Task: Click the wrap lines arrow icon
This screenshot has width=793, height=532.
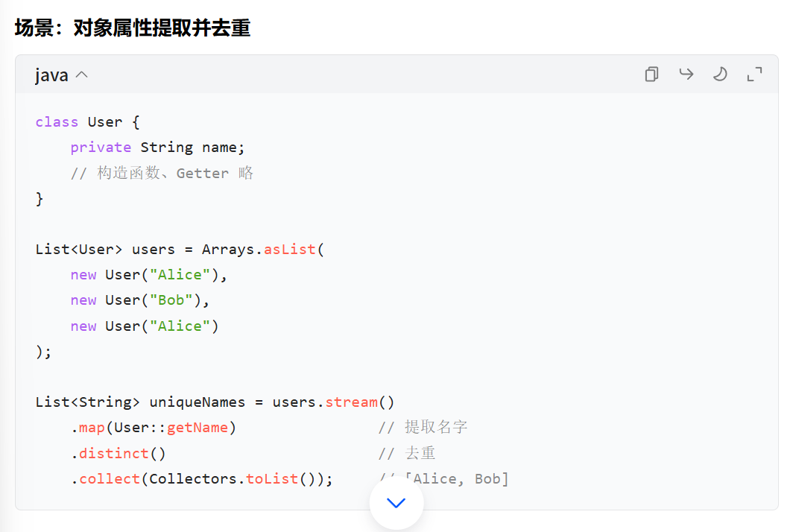Action: click(686, 75)
